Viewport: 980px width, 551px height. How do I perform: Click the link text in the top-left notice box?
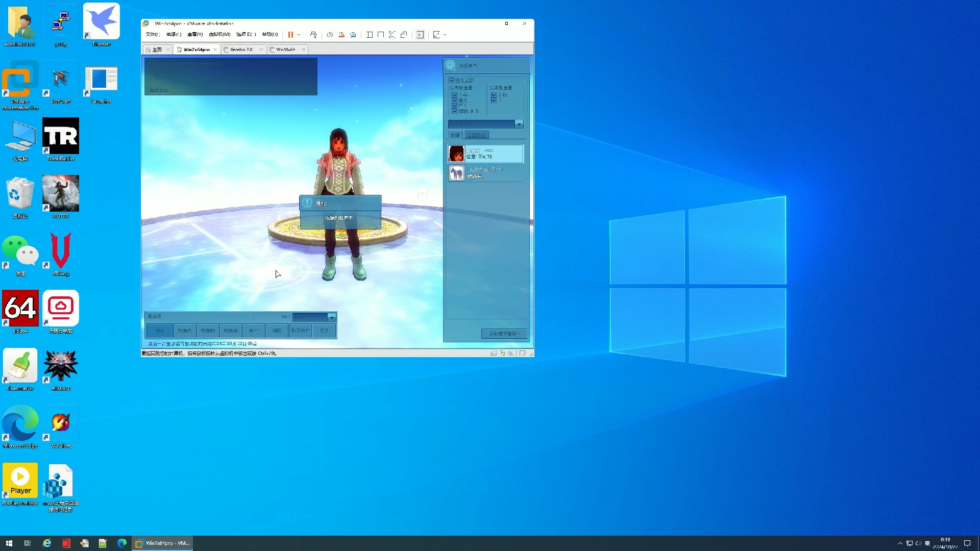pyautogui.click(x=159, y=91)
